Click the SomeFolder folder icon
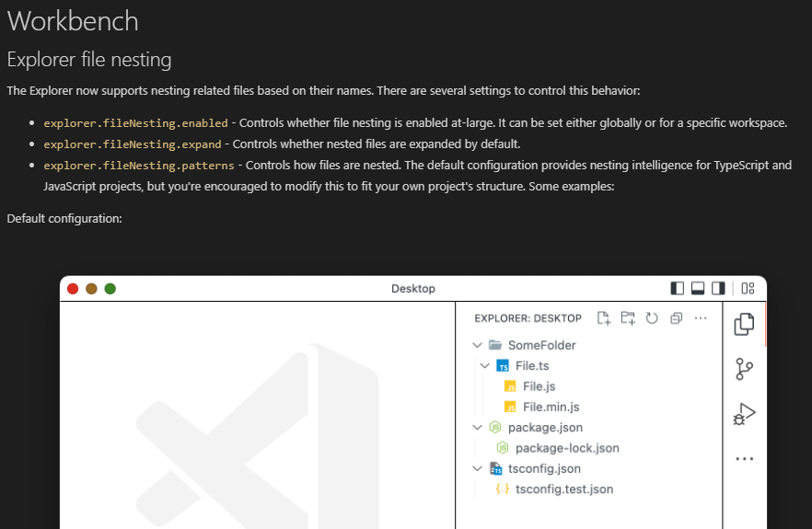Image resolution: width=812 pixels, height=529 pixels. click(x=495, y=345)
